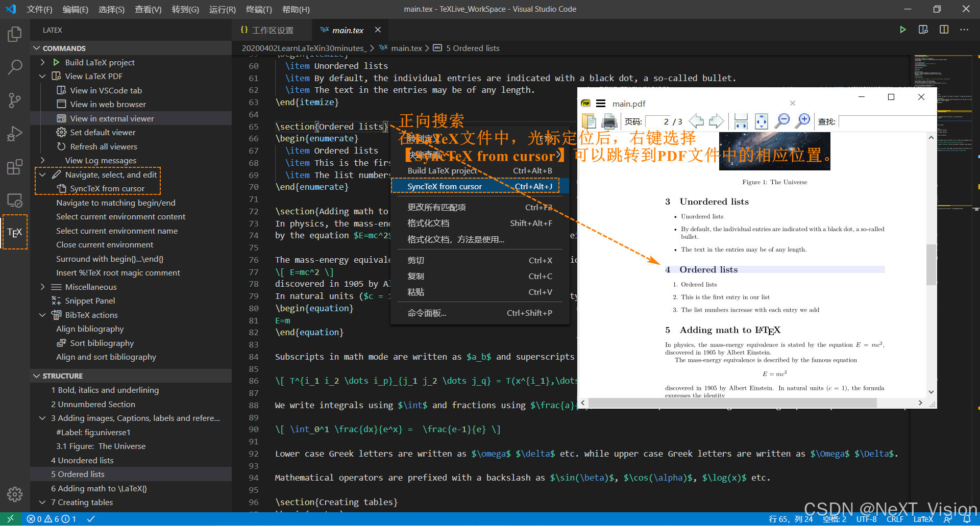Screen dimensions: 980x526
Task: Collapse the COMMANDS section
Action: pyautogui.click(x=37, y=48)
